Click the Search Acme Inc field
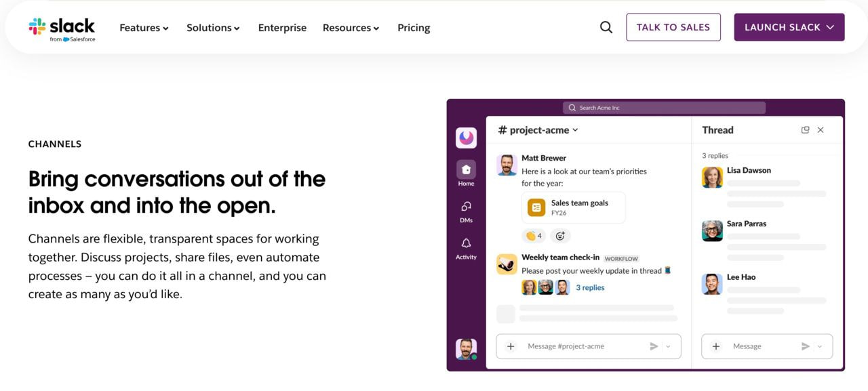Viewport: 868px width, 391px height. 663,108
